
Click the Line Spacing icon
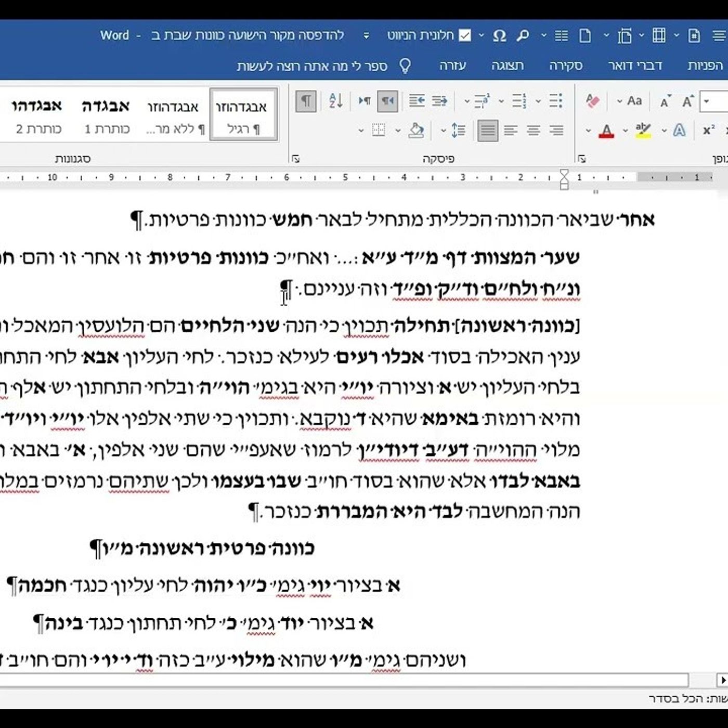(x=458, y=130)
